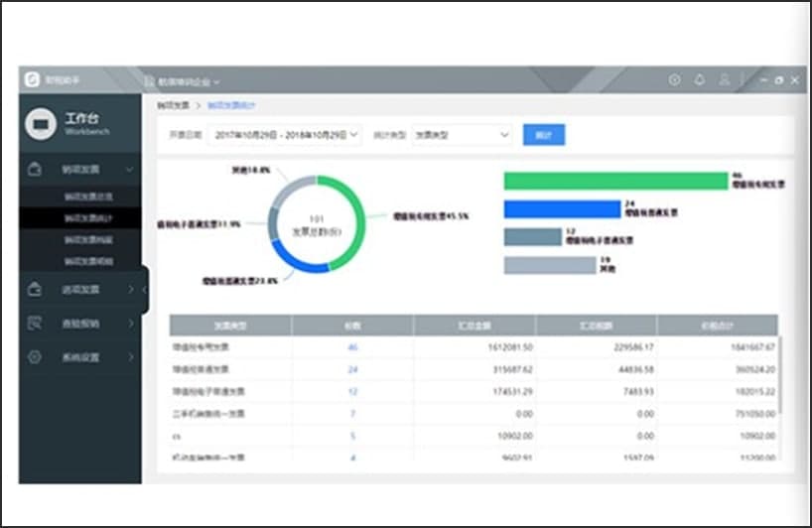The image size is (812, 528).
Task: Click the 发票类型 table column header
Action: (x=230, y=326)
